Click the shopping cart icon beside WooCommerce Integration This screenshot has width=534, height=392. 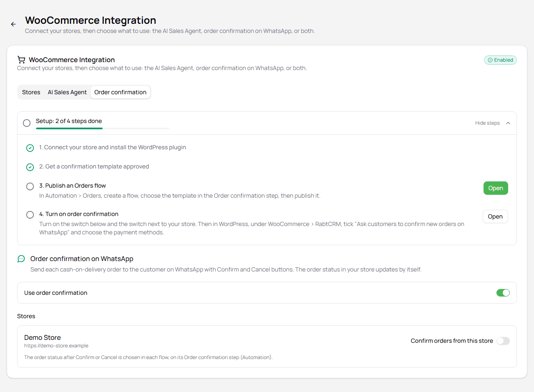tap(21, 60)
